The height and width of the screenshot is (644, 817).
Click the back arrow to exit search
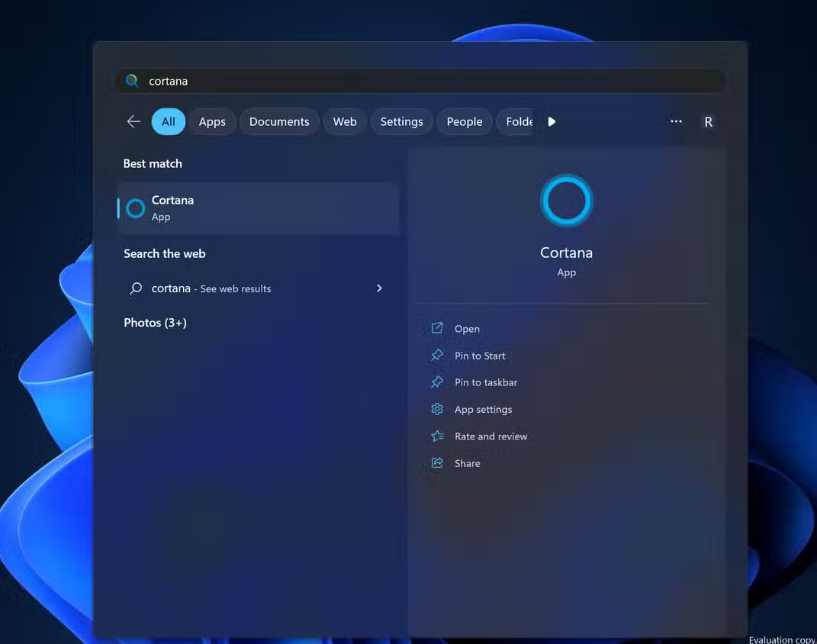click(133, 121)
